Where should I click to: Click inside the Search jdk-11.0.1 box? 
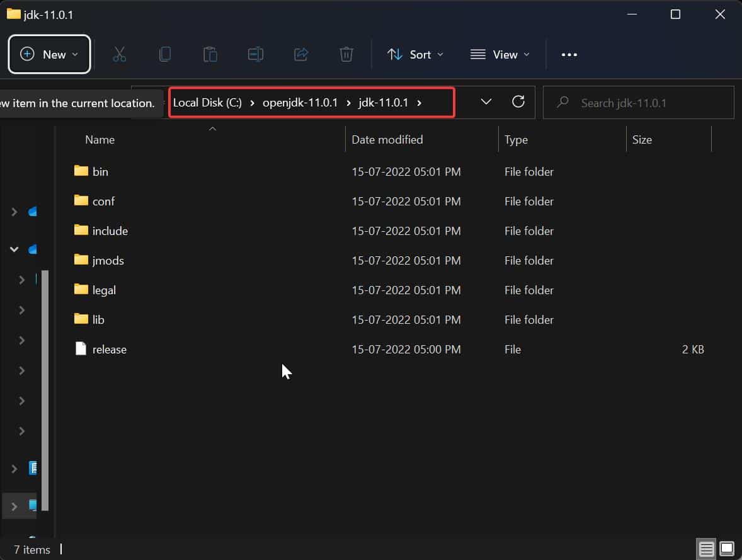click(x=638, y=102)
